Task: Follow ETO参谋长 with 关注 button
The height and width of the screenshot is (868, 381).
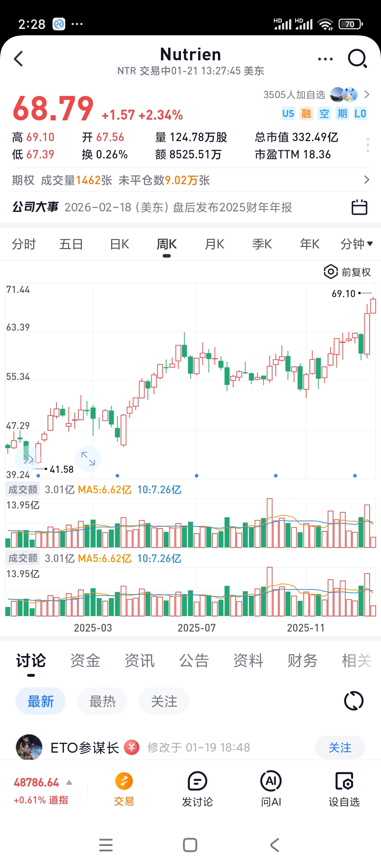Action: point(340,747)
